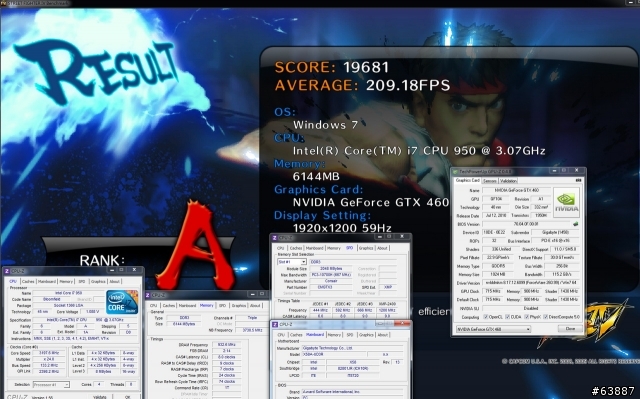The height and width of the screenshot is (399, 640).
Task: Minimize the CPU-Z memory window
Action: coord(252,294)
